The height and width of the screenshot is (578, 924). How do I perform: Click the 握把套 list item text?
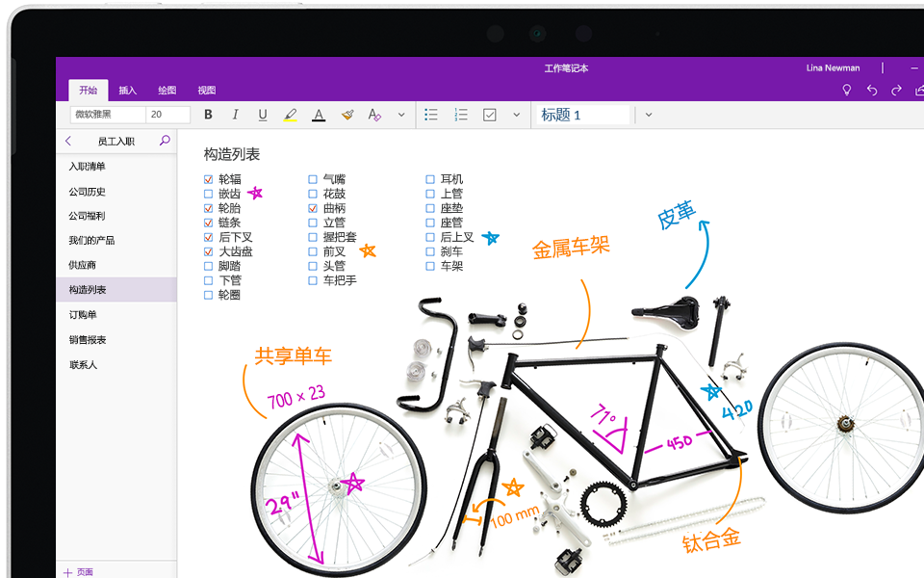pos(340,237)
